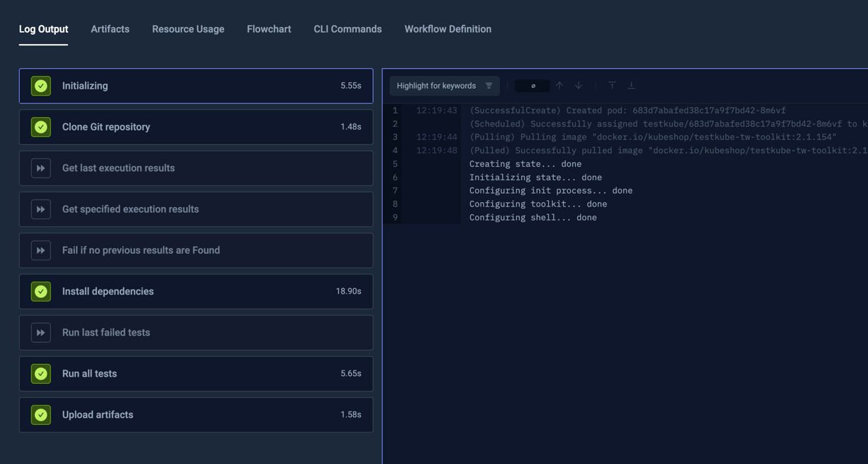Screen dimensions: 868x464
Task: Expand the Run all tests step
Action: 196,374
